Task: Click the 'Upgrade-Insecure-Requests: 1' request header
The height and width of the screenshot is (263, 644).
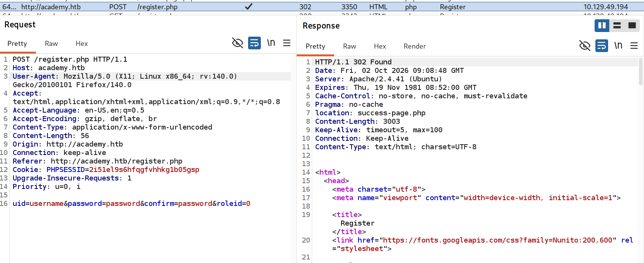Action: 72,178
